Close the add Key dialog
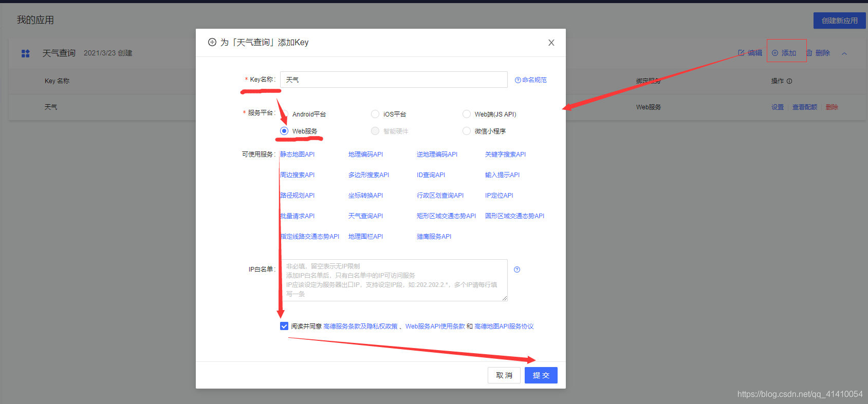The image size is (868, 404). coord(551,43)
